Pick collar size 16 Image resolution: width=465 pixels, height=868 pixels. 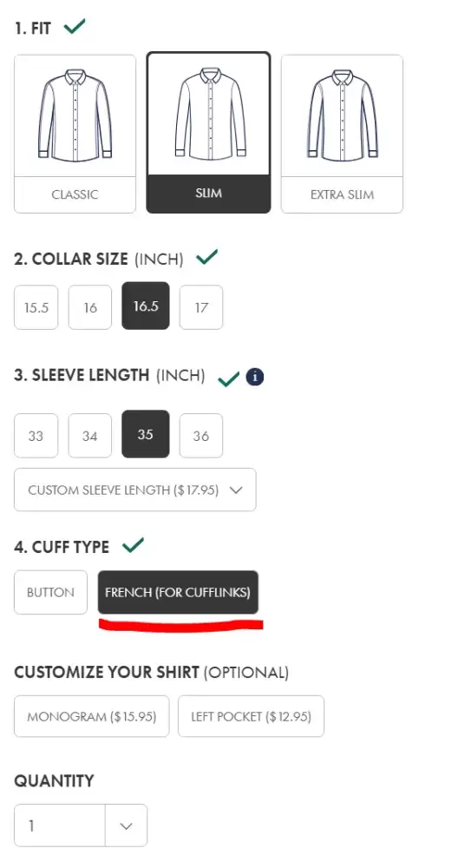pos(90,307)
